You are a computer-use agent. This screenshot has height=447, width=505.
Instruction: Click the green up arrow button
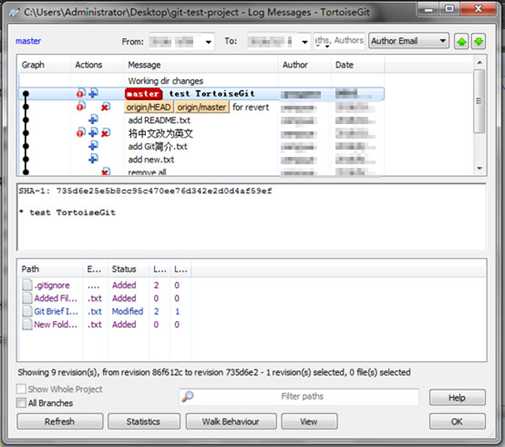[461, 41]
